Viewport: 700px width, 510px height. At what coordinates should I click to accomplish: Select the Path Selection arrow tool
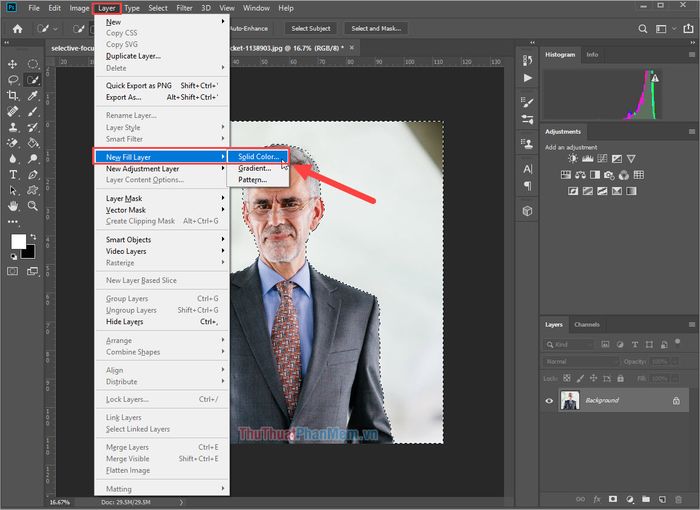coord(12,190)
